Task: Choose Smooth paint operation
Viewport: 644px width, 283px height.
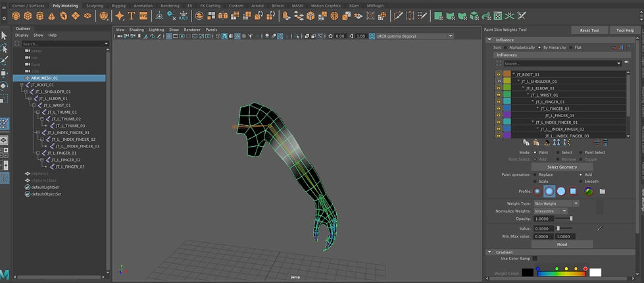Action: point(581,182)
